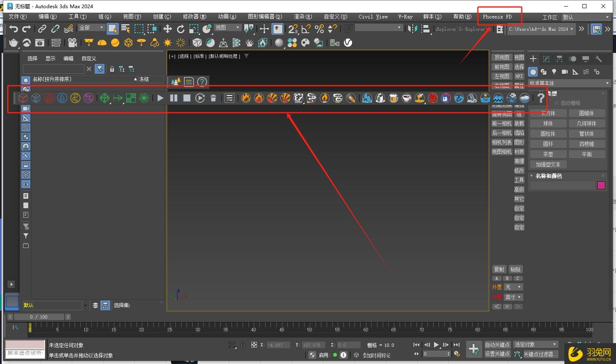Image resolution: width=616 pixels, height=364 pixels.
Task: Click the Phoenix FD stop simulation icon
Action: tap(187, 98)
